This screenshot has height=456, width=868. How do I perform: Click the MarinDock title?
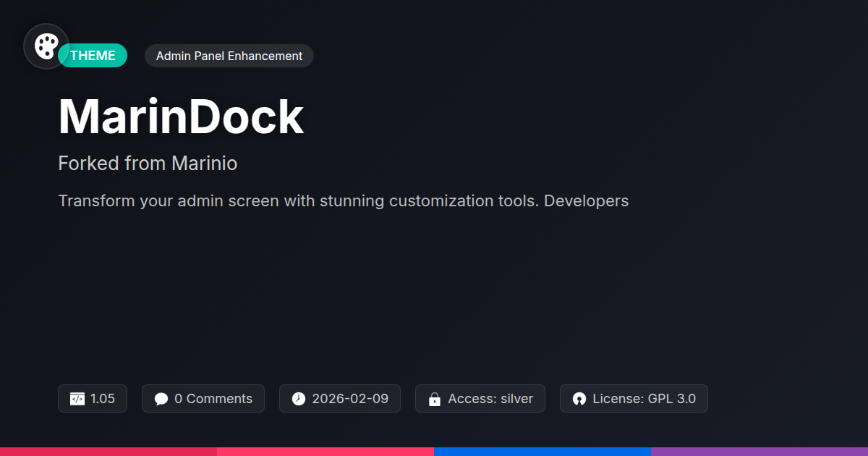[x=181, y=117]
